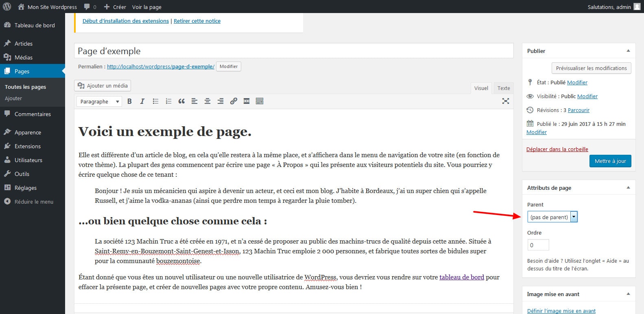Open the Médias menu
The width and height of the screenshot is (644, 314).
pyautogui.click(x=33, y=57)
